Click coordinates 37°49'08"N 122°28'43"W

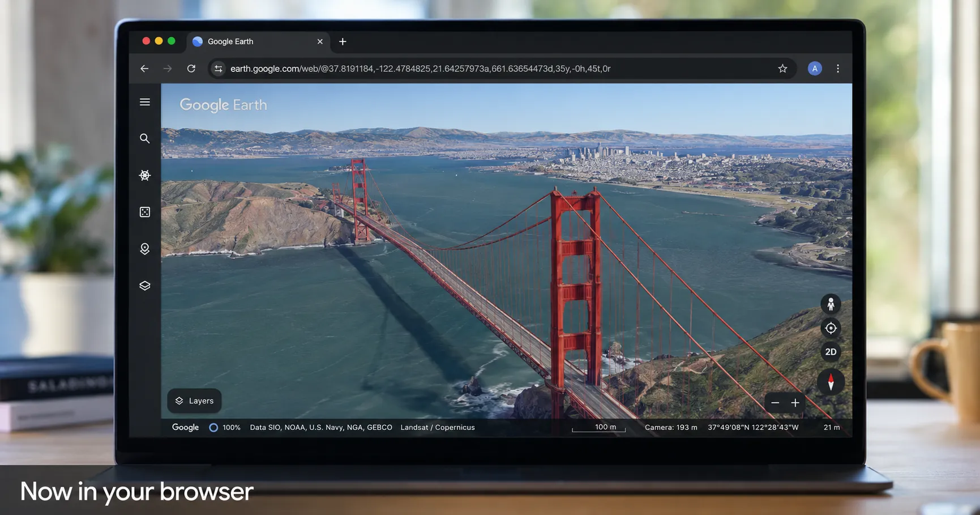pos(753,428)
